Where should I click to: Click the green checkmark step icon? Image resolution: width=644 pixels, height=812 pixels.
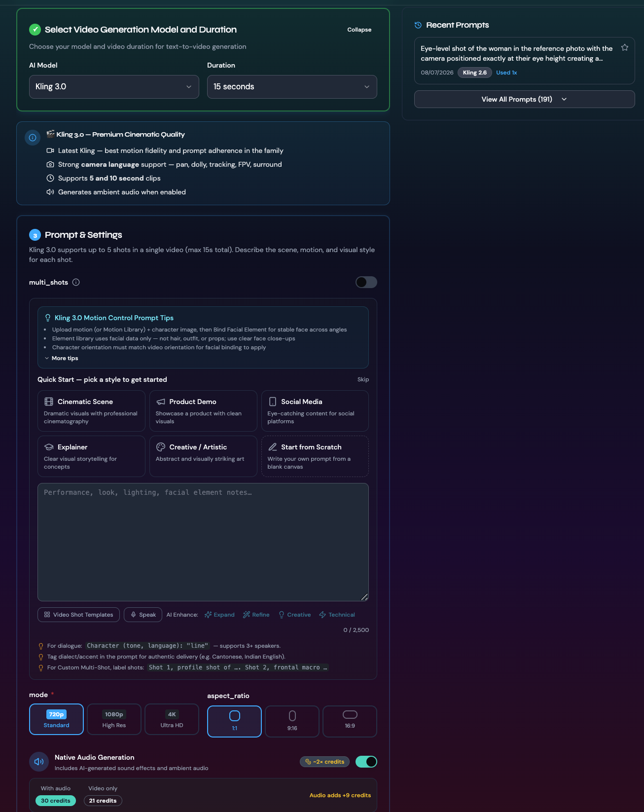coord(35,30)
